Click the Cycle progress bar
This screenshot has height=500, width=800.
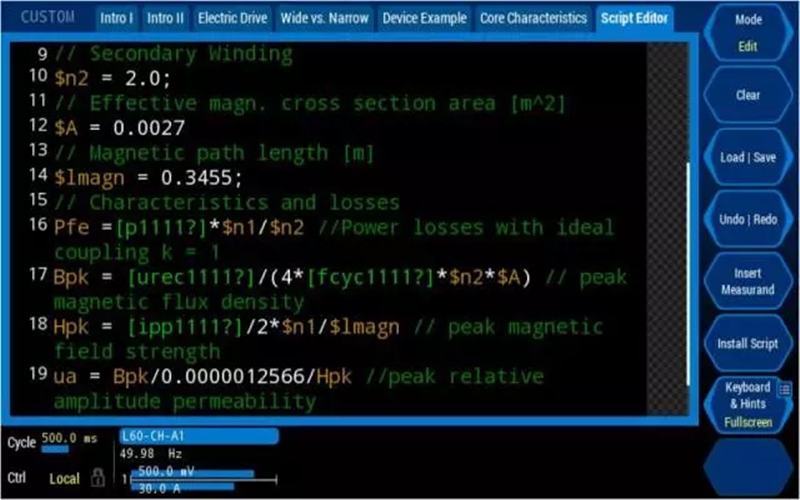pos(55,449)
